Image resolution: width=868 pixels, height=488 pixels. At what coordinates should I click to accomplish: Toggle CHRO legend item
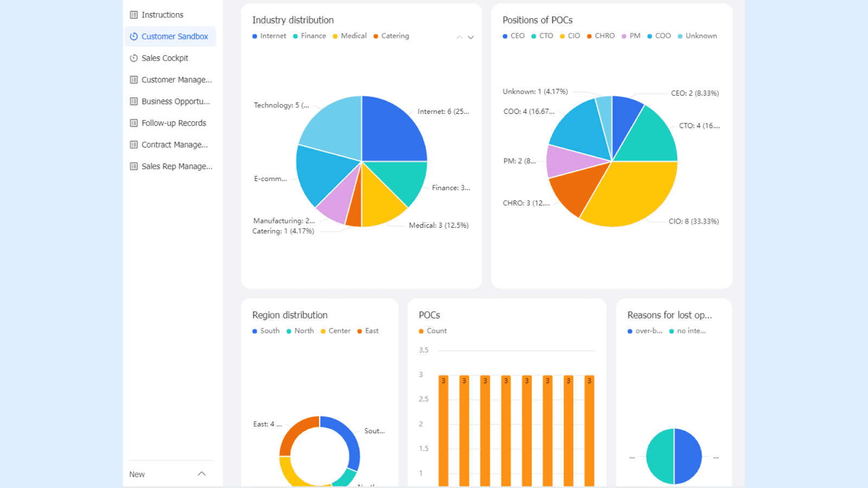click(601, 36)
